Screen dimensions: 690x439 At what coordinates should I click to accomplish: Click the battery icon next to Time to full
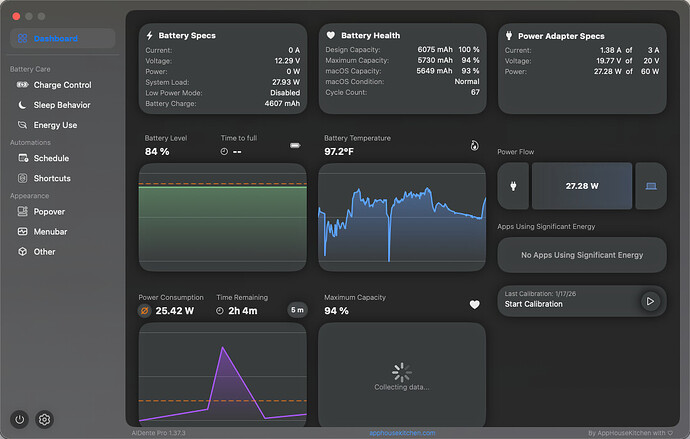click(x=295, y=146)
